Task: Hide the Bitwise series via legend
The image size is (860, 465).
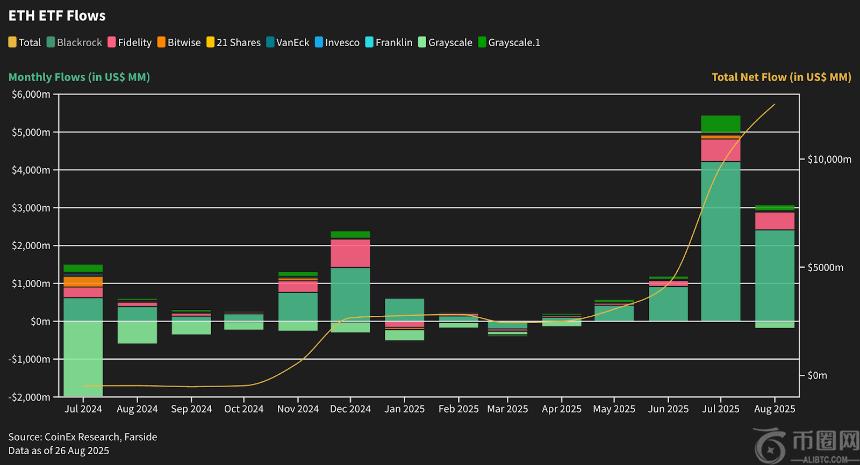Action: [183, 43]
